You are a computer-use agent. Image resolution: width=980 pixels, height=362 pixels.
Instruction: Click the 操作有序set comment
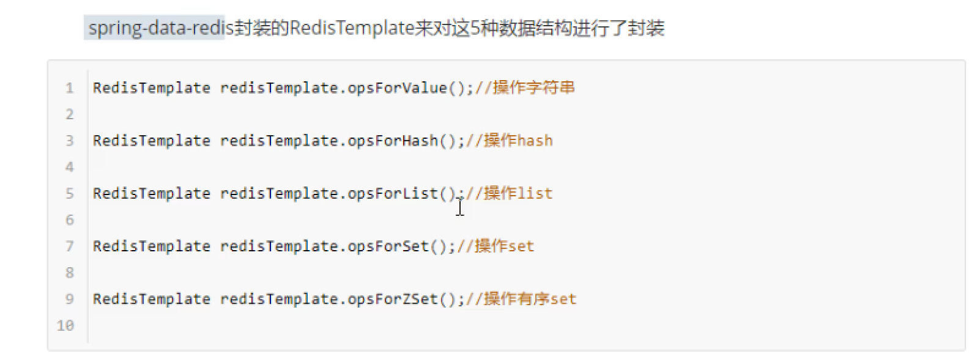coord(521,299)
